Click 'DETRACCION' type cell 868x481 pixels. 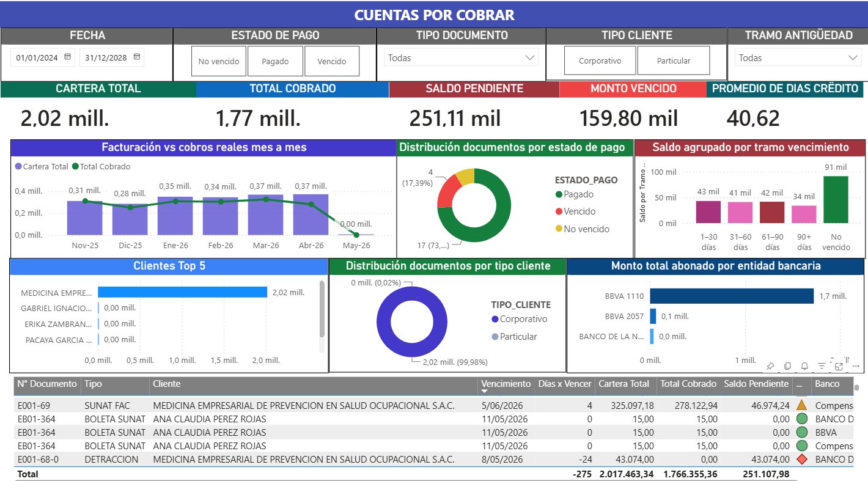(x=111, y=459)
